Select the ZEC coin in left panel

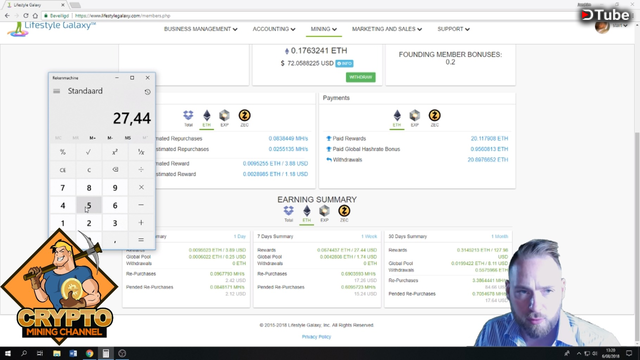coord(244,118)
